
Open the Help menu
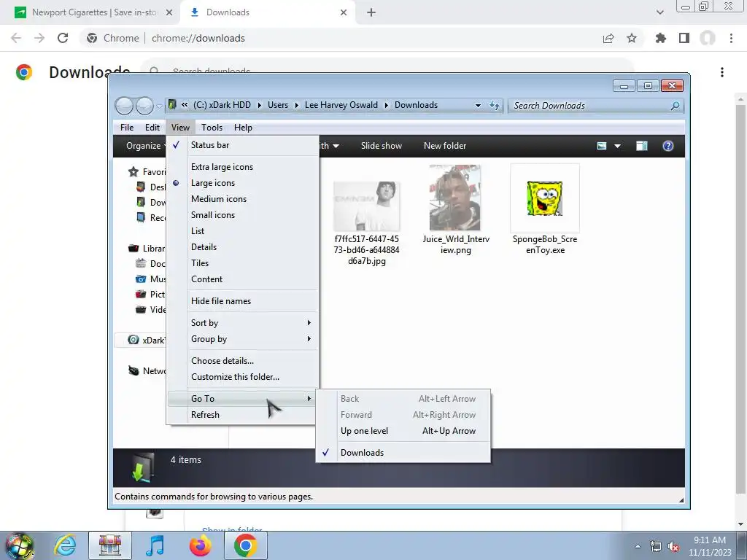(243, 128)
